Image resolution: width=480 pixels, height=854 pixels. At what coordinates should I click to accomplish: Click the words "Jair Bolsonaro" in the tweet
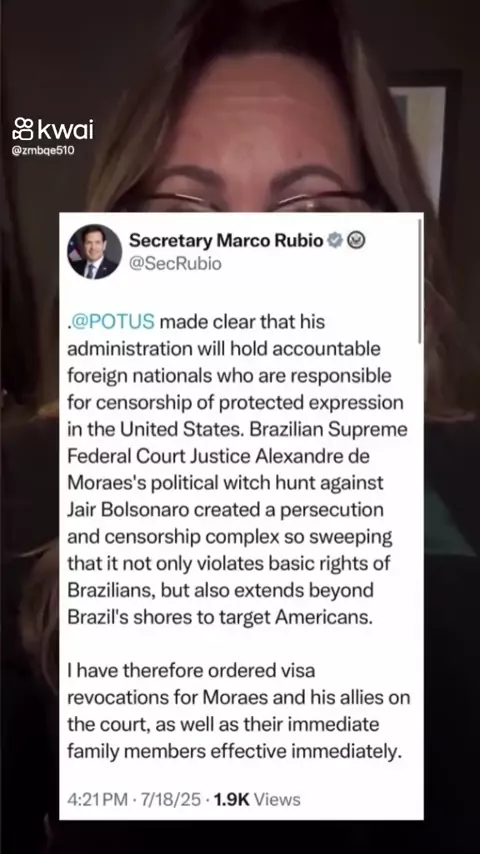129,509
